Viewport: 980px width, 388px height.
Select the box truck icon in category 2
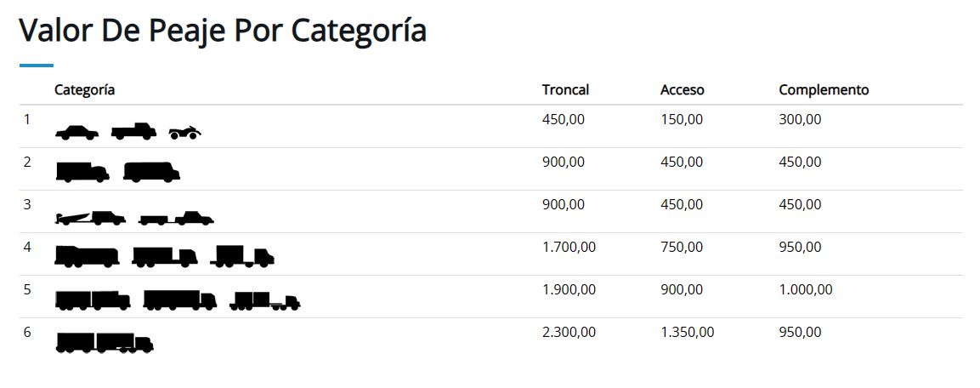[82, 172]
